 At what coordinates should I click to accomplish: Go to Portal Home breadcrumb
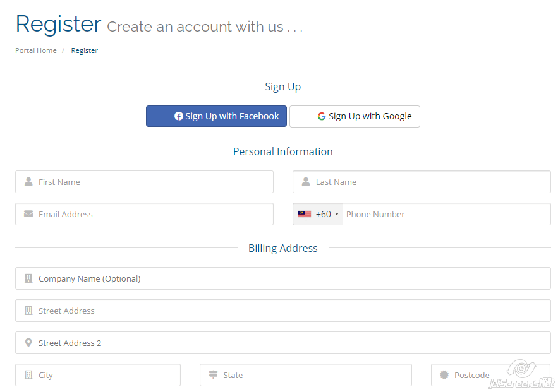point(36,50)
